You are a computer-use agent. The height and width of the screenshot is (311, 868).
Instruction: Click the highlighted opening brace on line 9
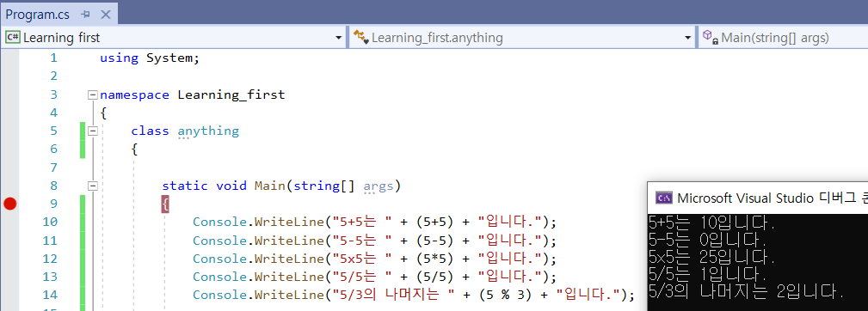165,204
